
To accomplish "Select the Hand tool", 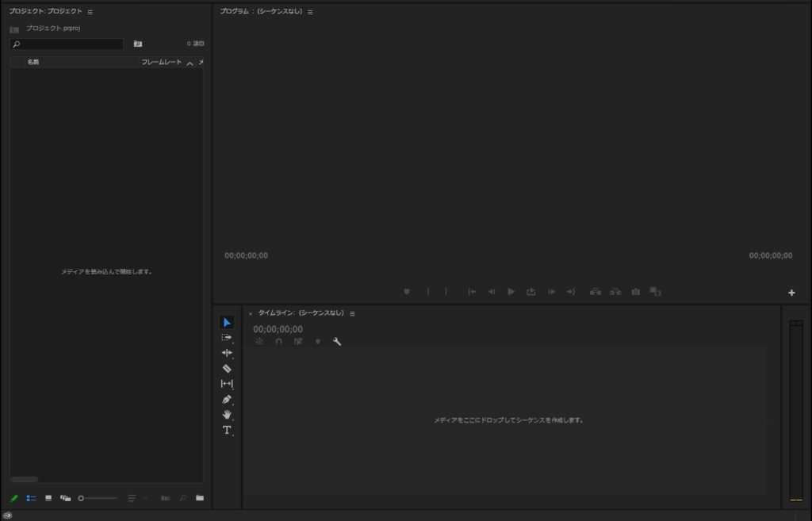I will point(227,414).
